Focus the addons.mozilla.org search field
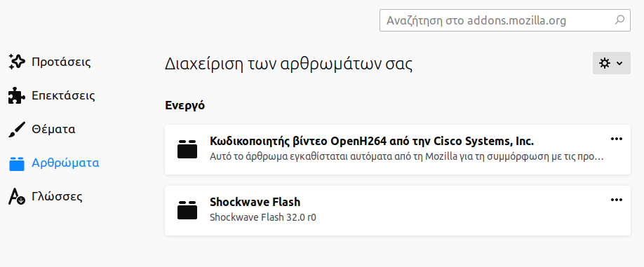Image resolution: width=644 pixels, height=267 pixels. pos(505,20)
